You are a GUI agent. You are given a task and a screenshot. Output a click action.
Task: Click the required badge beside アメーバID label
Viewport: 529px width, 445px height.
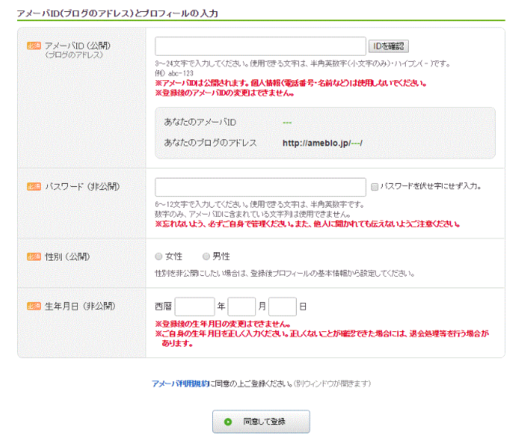34,46
